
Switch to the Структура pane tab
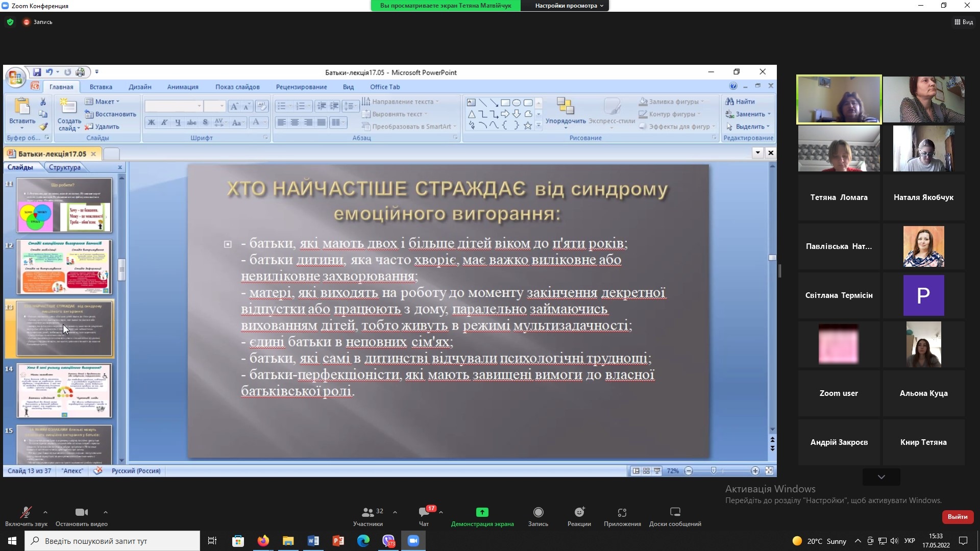(x=64, y=167)
